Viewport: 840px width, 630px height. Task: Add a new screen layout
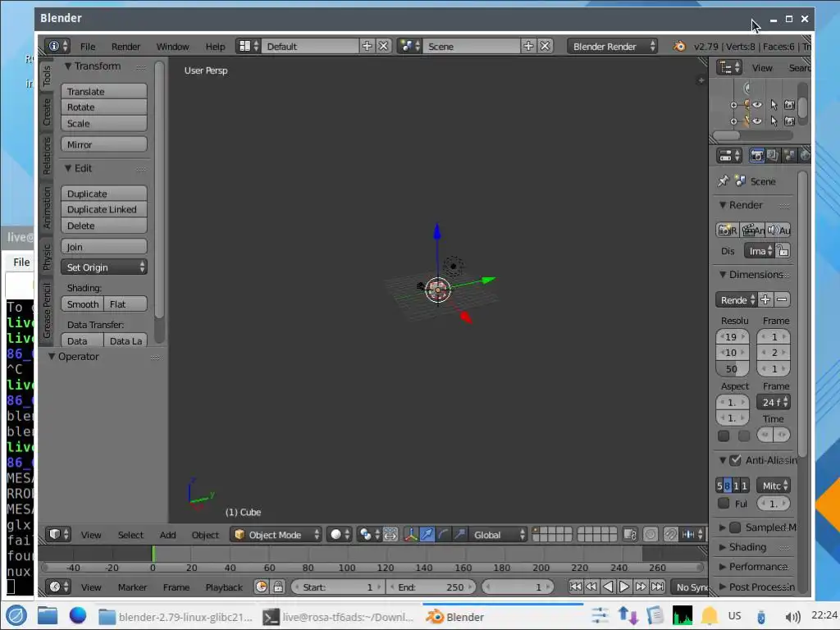(367, 46)
